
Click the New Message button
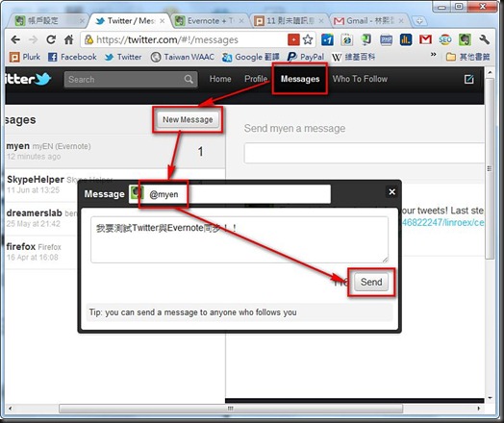click(x=188, y=120)
